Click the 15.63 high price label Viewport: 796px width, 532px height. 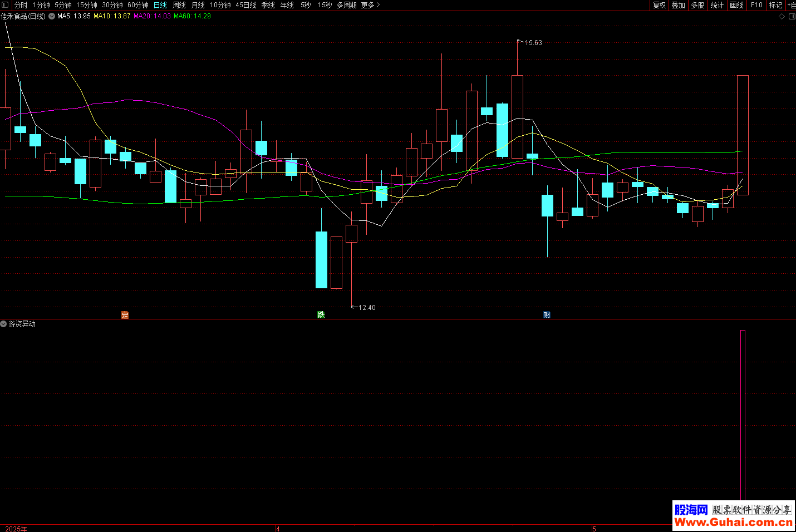point(533,43)
